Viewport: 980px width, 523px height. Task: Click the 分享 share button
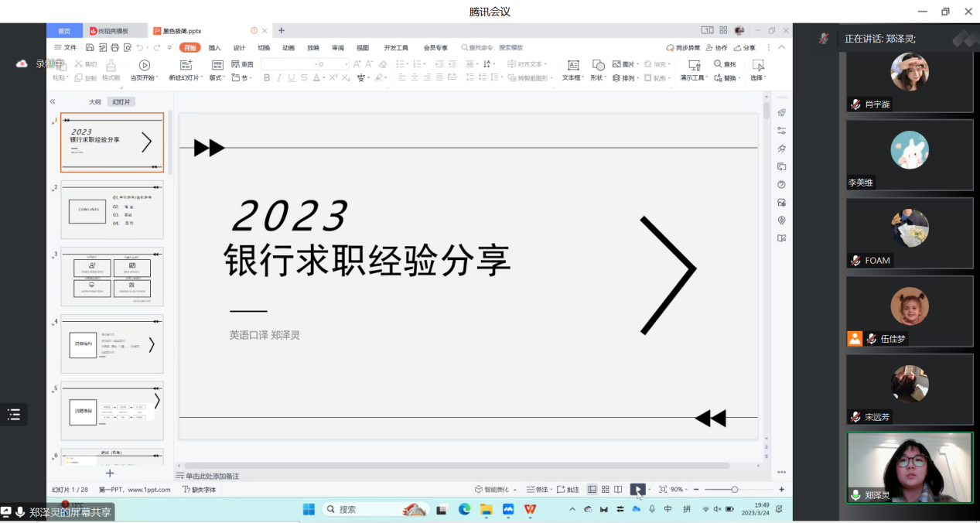click(x=745, y=48)
